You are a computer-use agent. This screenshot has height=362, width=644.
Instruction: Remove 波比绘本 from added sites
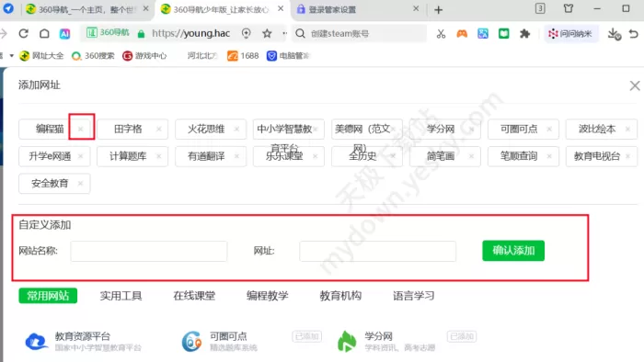pos(628,130)
